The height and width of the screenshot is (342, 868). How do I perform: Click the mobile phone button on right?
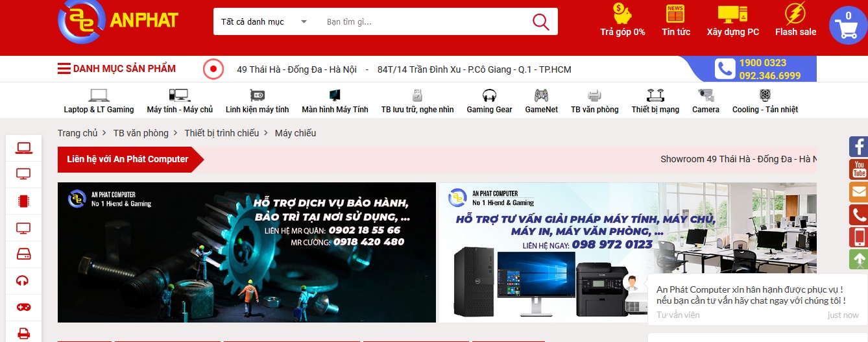click(x=859, y=238)
